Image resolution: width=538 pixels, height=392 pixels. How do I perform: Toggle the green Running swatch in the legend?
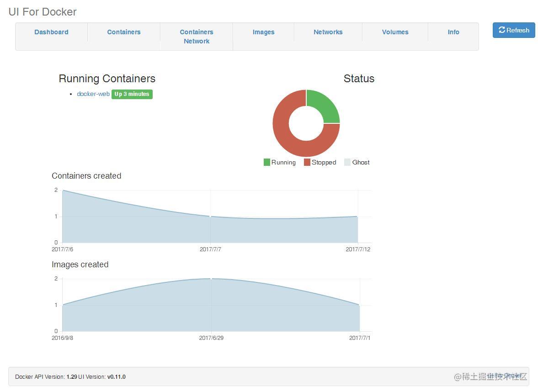click(266, 162)
